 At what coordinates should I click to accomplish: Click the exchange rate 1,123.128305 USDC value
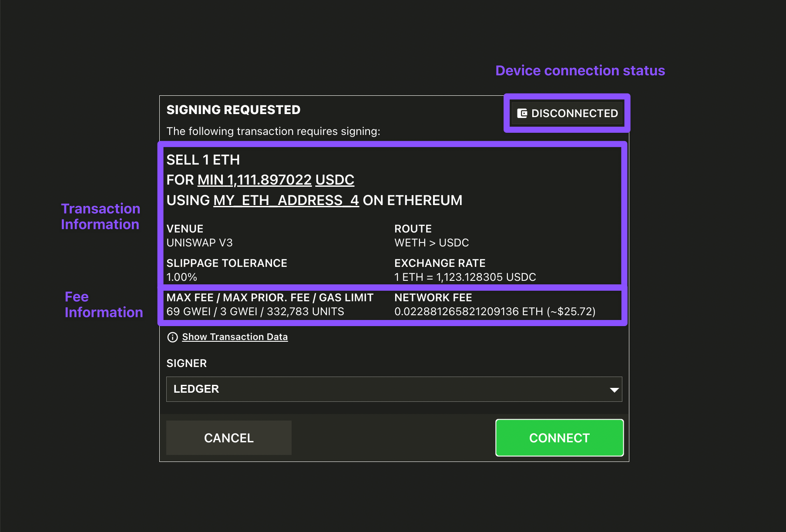(465, 277)
